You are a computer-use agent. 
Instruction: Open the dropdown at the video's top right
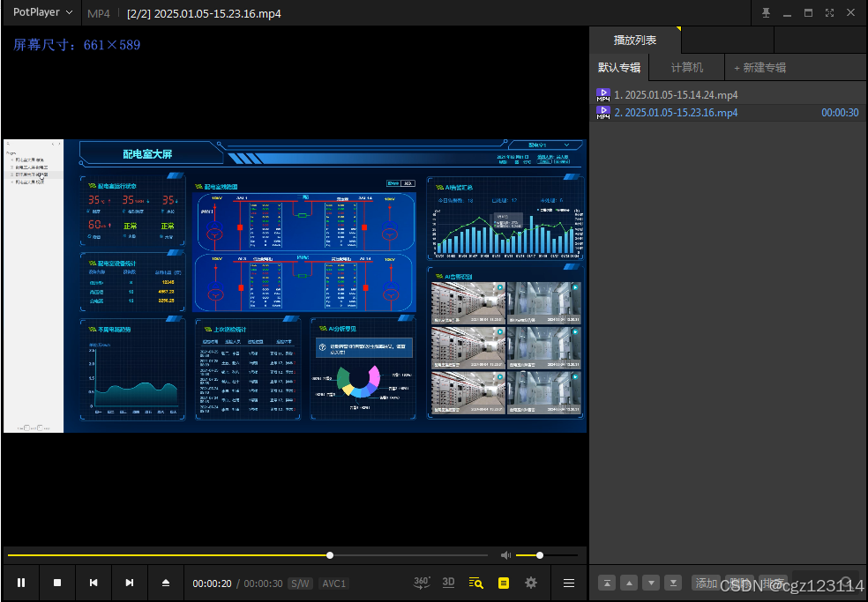[545, 145]
